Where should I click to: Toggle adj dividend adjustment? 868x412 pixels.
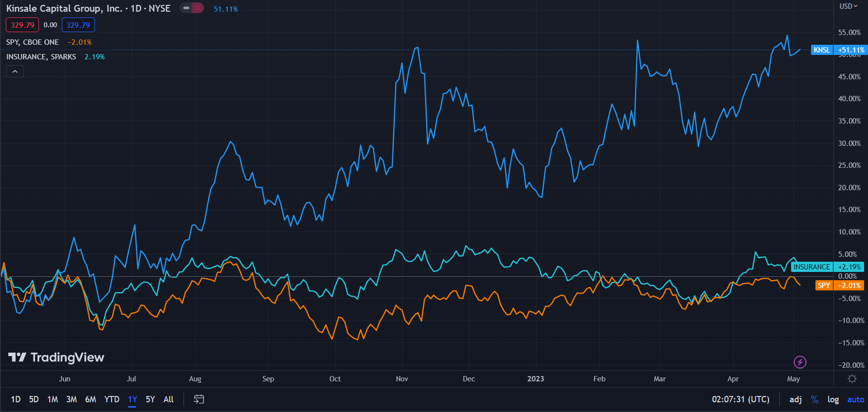[x=795, y=399]
